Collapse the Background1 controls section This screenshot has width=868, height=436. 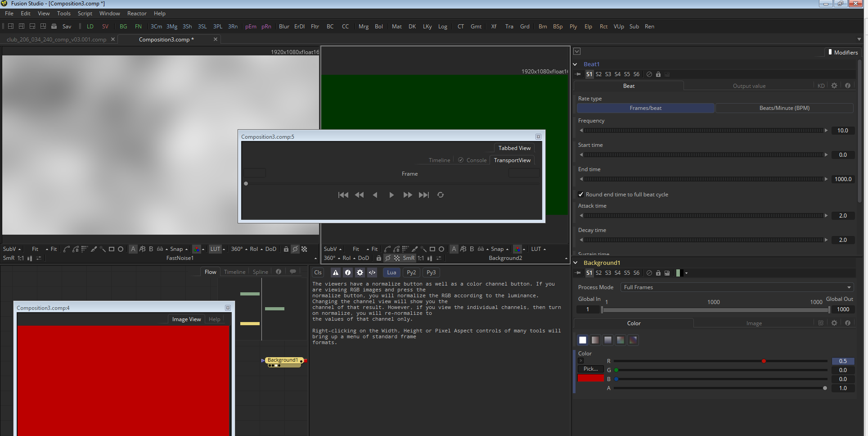pyautogui.click(x=575, y=263)
